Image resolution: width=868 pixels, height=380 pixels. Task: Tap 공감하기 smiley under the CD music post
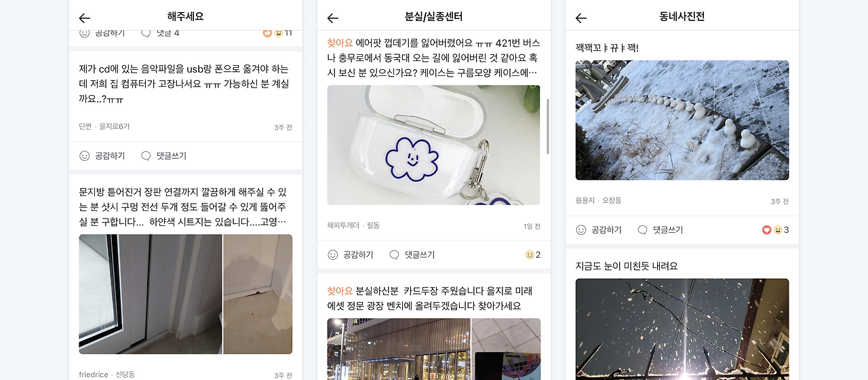point(102,155)
